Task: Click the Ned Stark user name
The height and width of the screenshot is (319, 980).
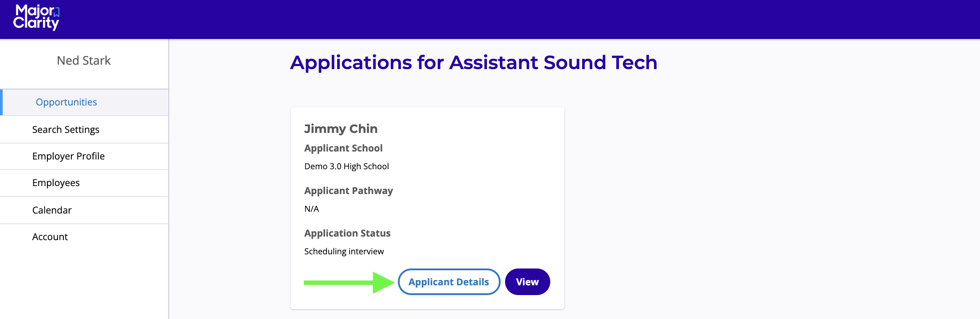Action: click(x=84, y=61)
